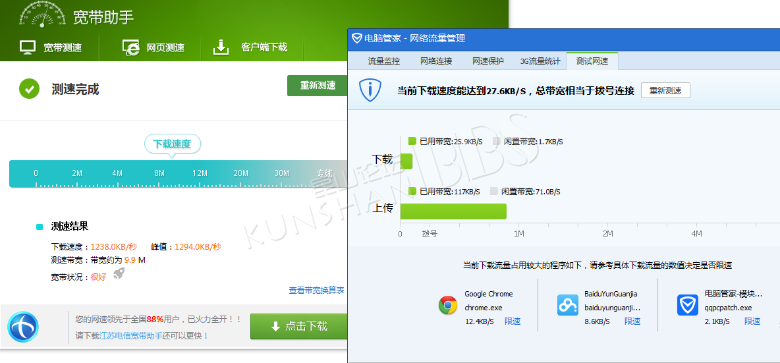
Task: Click the 下载速度 bubble marker
Action: click(173, 144)
